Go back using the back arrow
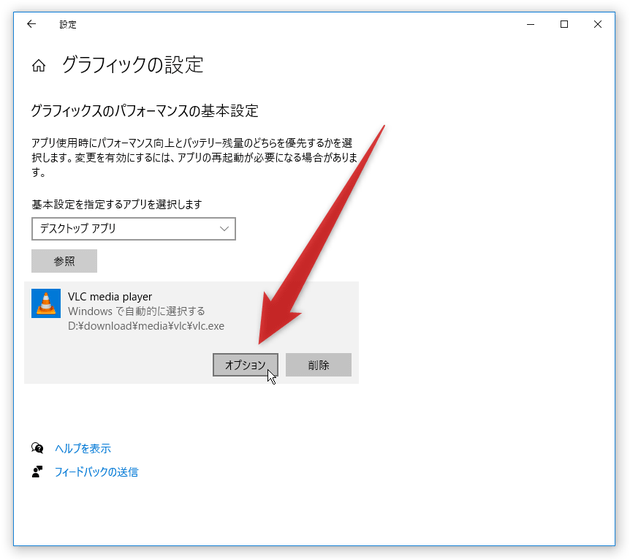Screen dimensions: 630x560 [x=31, y=24]
